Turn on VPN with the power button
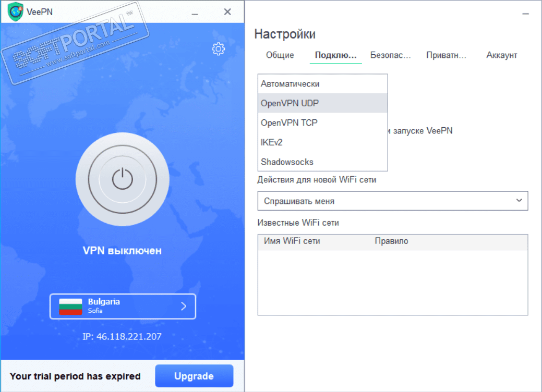 tap(123, 179)
